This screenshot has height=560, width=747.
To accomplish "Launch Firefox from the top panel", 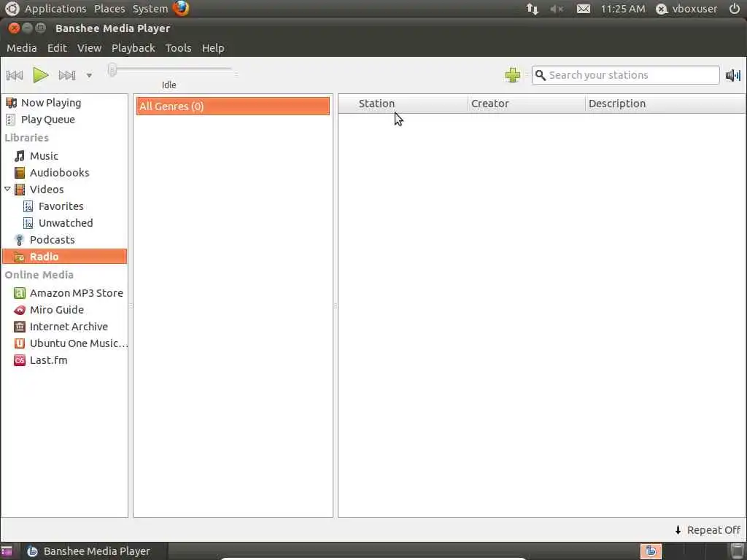I will click(x=181, y=9).
